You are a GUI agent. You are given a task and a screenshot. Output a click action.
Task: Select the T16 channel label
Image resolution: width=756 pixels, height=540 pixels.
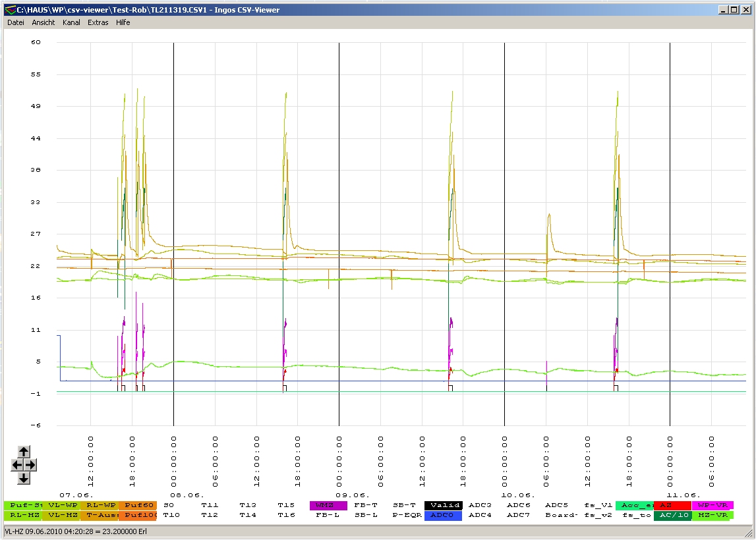[x=286, y=515]
